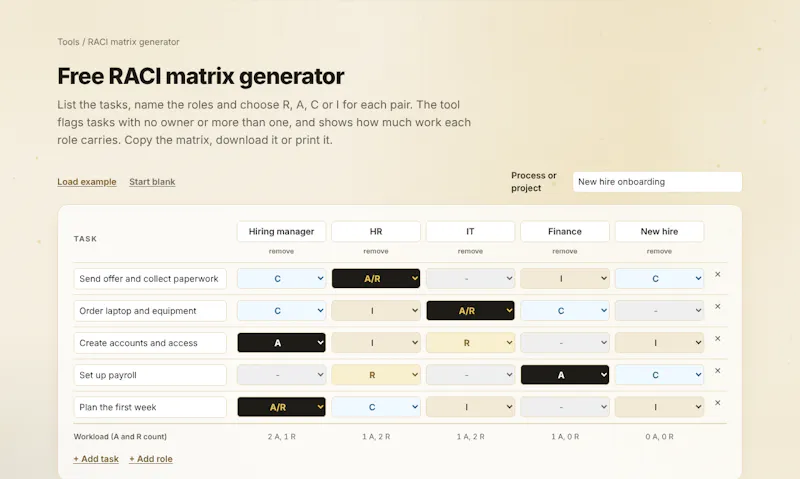The height and width of the screenshot is (479, 800).
Task: Click the TASK column header
Action: pos(85,239)
